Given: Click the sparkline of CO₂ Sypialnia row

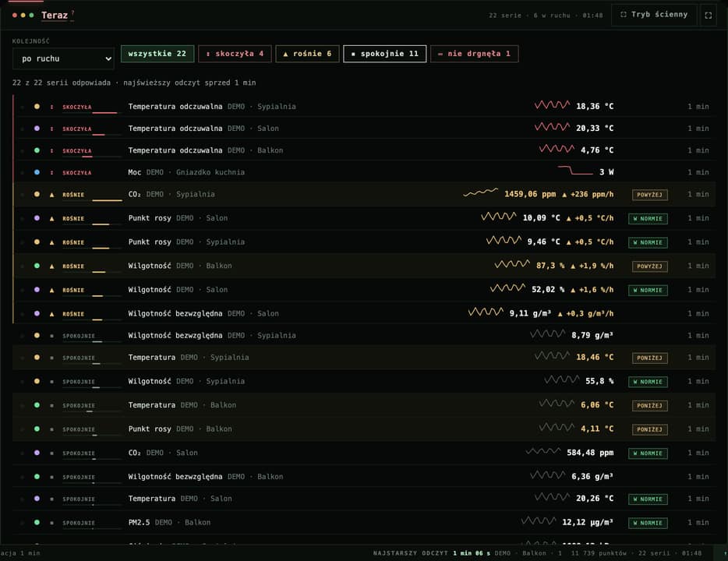Looking at the screenshot, I should pyautogui.click(x=481, y=192).
